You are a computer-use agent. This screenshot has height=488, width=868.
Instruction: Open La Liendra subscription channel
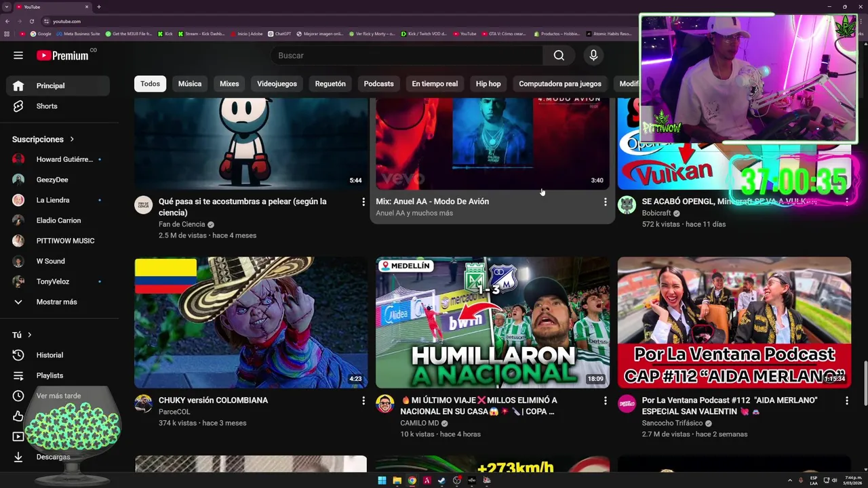coord(58,200)
